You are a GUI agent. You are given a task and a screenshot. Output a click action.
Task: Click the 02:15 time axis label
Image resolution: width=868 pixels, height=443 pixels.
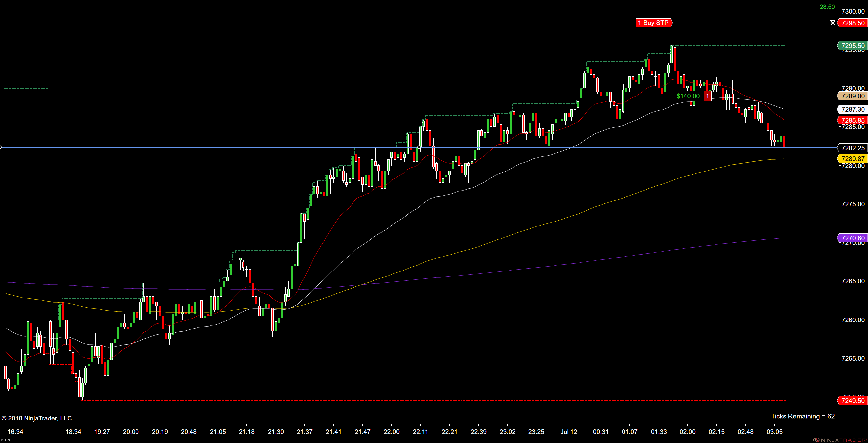(716, 432)
